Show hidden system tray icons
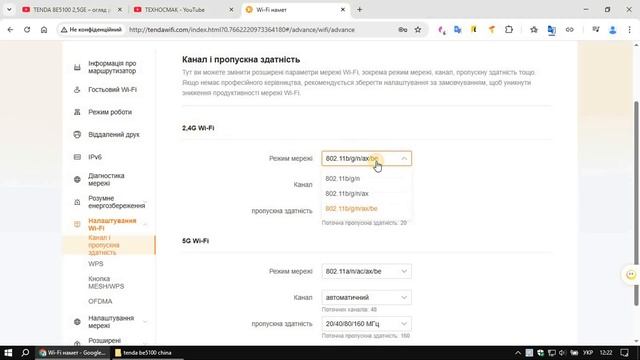640x360 pixels. [518, 353]
